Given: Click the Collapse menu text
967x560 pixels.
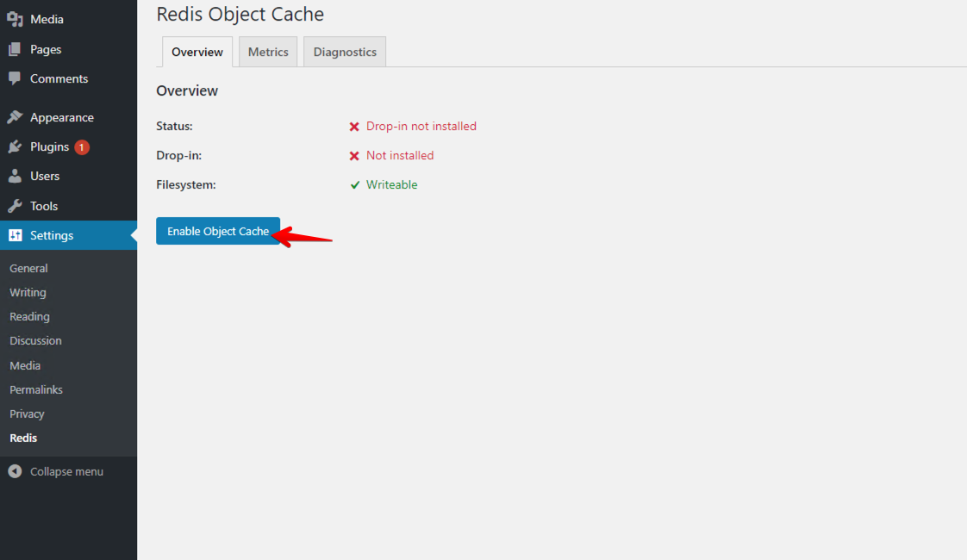Looking at the screenshot, I should [x=66, y=472].
